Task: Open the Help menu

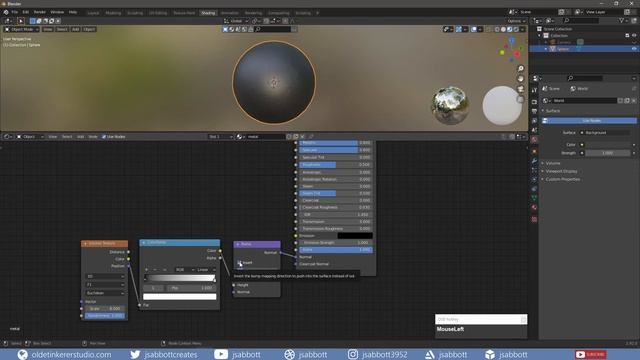Action: tap(73, 12)
